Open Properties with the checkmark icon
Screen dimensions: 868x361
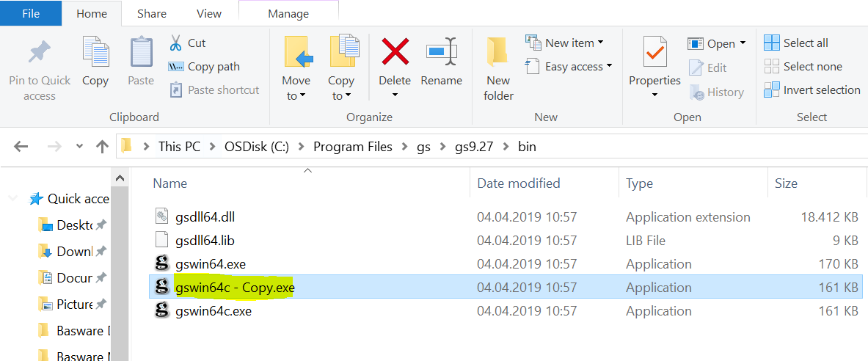coord(654,53)
